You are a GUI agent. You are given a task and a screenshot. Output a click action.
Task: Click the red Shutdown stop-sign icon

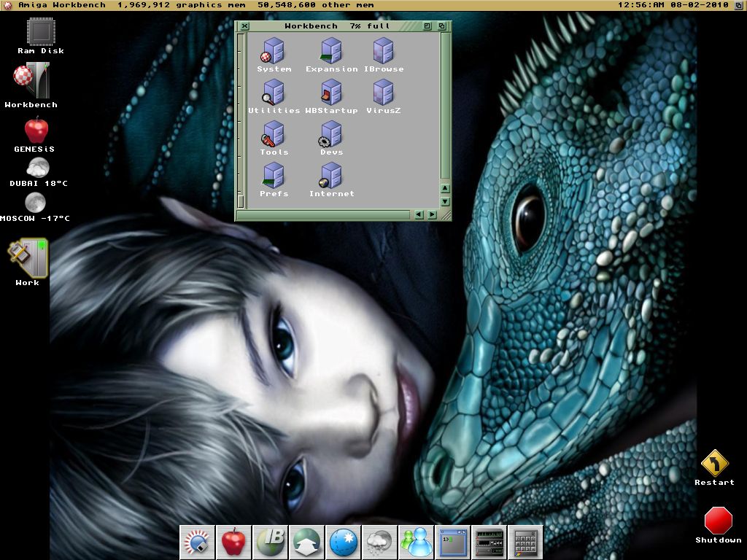[718, 521]
